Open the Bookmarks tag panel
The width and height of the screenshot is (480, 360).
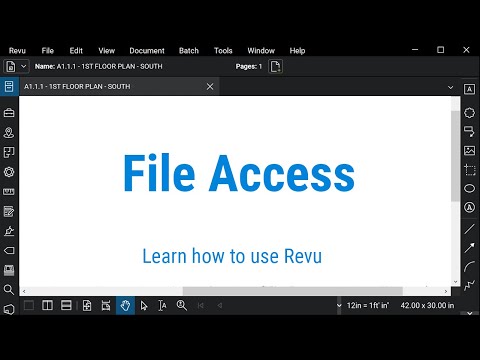pos(9,250)
